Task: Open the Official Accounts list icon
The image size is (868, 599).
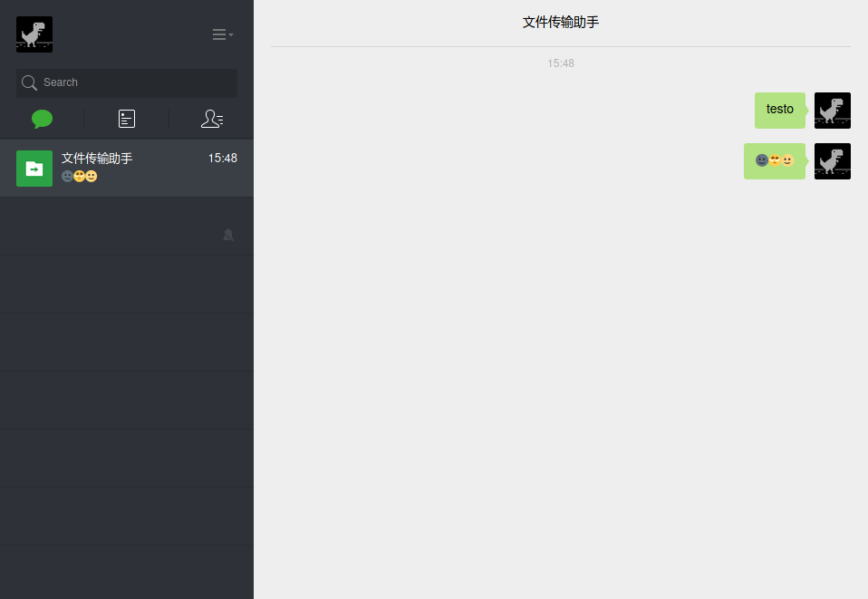Action: click(127, 119)
